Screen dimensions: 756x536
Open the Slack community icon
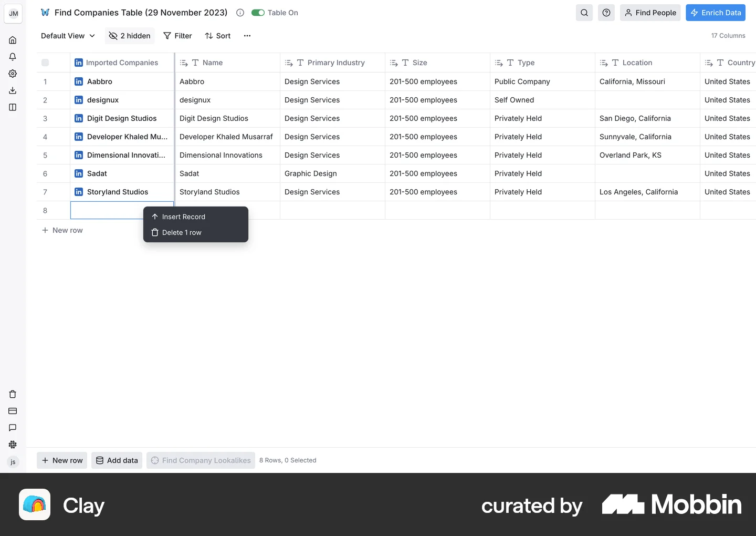coord(13,445)
